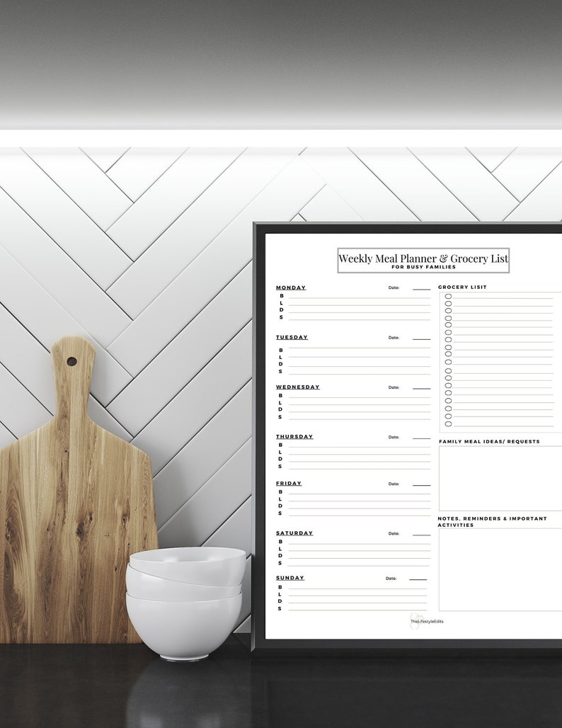Click the Date blank next to Tuesday
562x728 pixels.
tap(421, 338)
